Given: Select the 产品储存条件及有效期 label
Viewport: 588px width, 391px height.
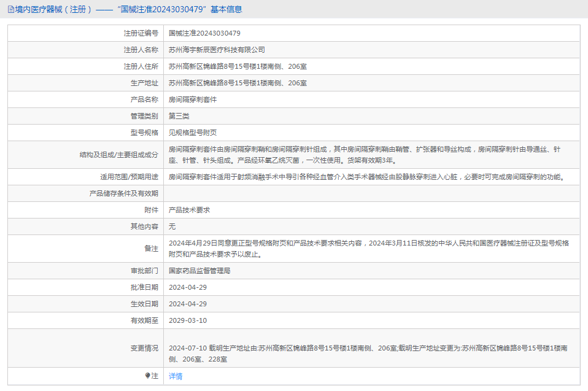Looking at the screenshot, I should tap(124, 193).
